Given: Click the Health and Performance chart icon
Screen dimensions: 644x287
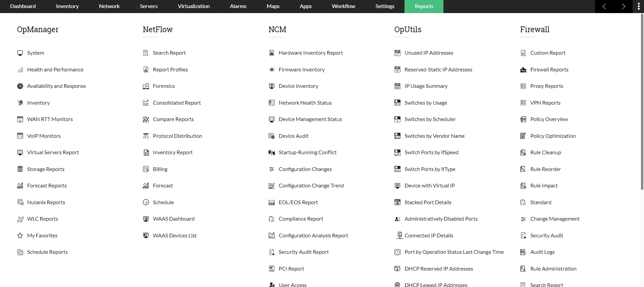Looking at the screenshot, I should point(20,70).
